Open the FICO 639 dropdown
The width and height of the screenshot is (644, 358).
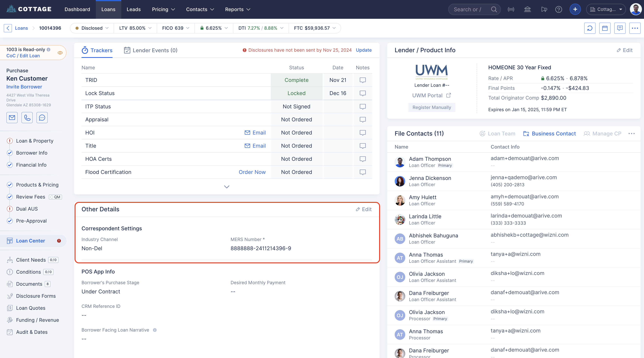[175, 28]
